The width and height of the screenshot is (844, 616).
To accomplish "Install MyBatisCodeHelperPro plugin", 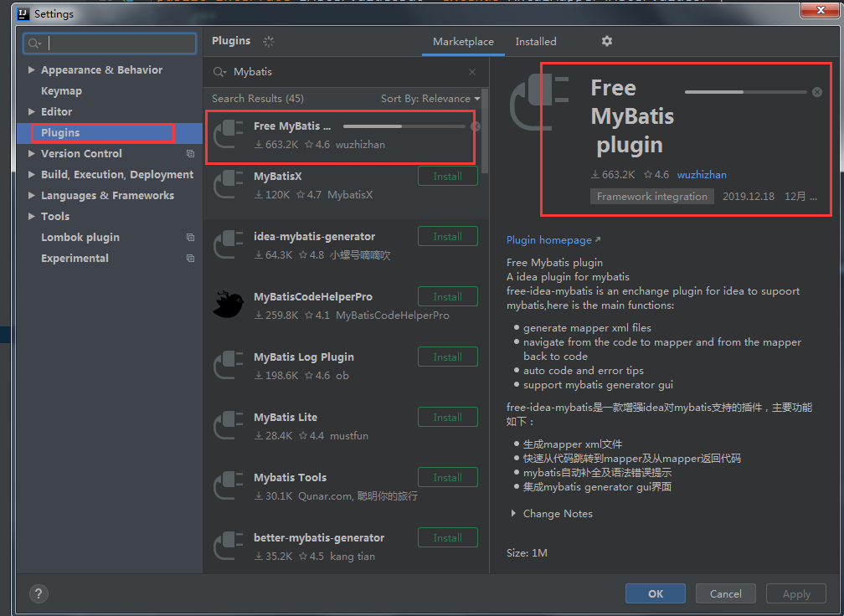I will click(448, 297).
